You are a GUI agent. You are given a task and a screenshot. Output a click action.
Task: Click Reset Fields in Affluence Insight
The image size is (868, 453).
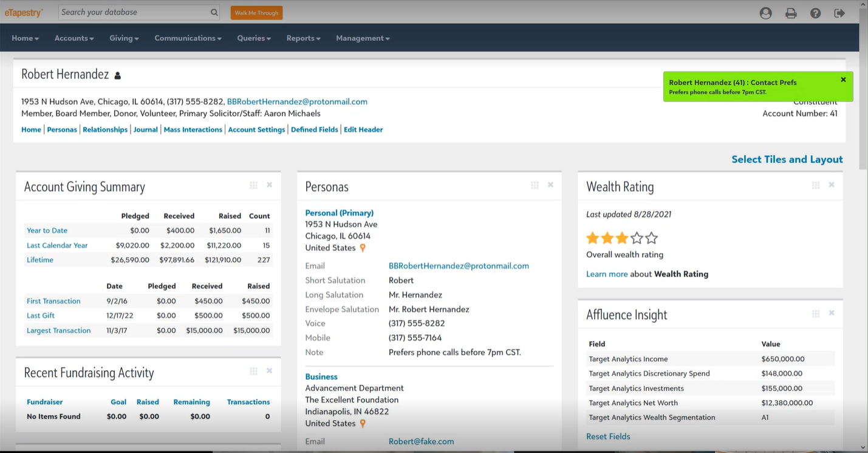[x=608, y=437]
